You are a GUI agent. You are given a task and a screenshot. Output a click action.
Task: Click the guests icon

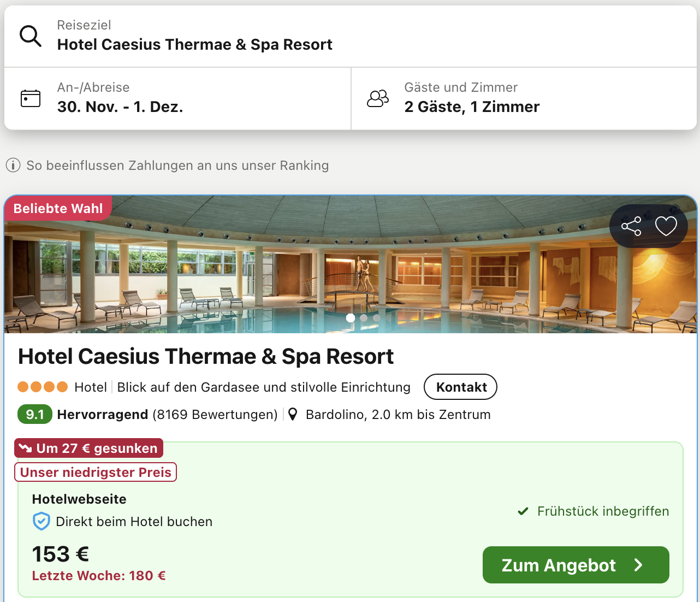click(378, 98)
